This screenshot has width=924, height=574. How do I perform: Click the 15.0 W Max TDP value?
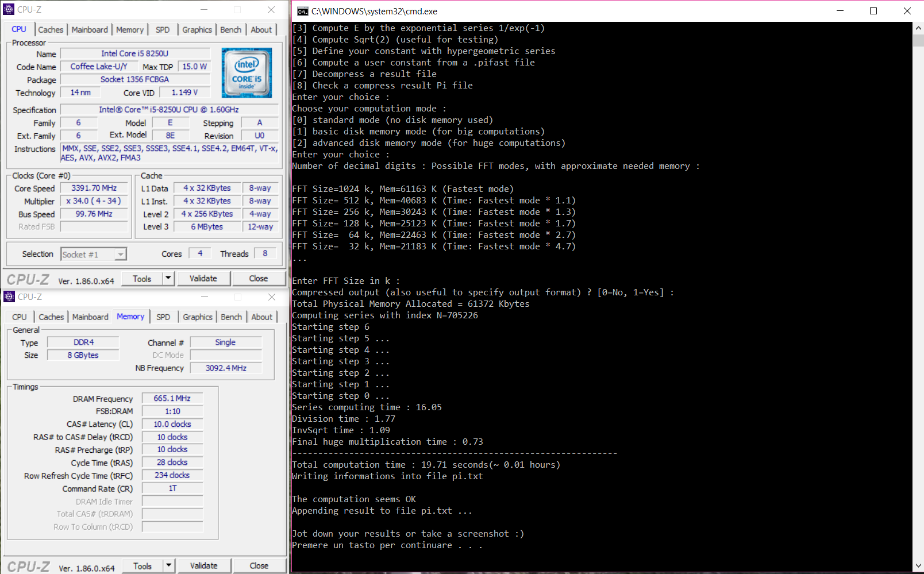click(x=194, y=67)
